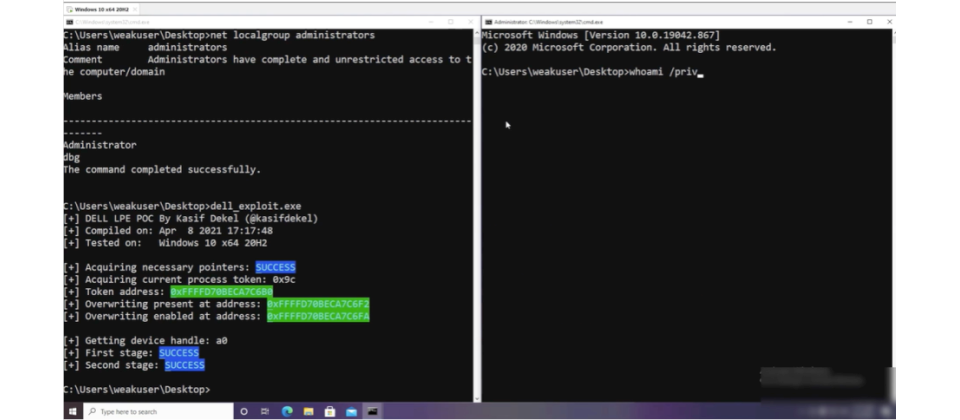
Task: Open Microsoft Store from the taskbar
Action: 330,411
